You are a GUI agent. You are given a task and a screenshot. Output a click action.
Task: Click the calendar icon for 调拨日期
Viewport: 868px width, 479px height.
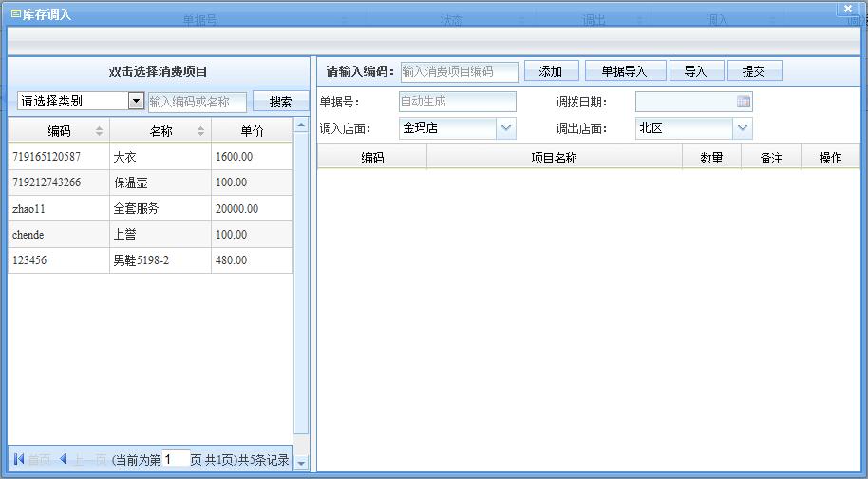[744, 102]
